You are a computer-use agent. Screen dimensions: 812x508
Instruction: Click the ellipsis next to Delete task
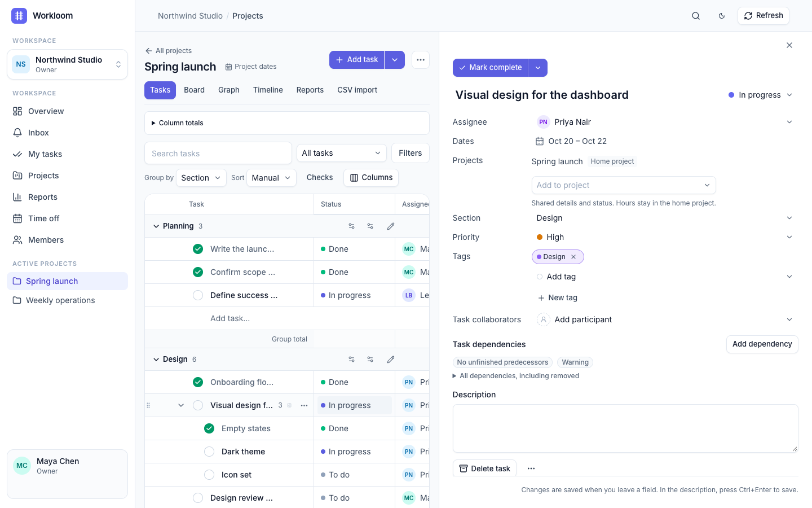[x=531, y=468]
